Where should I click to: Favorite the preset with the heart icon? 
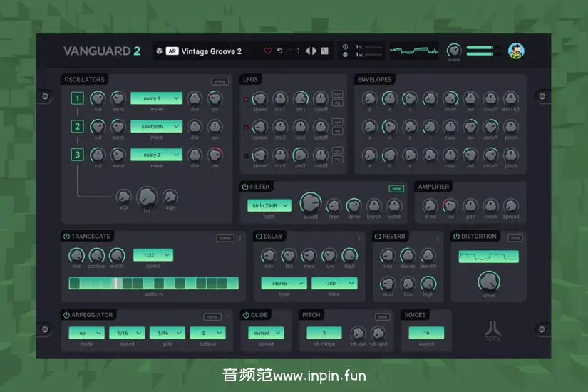point(268,51)
